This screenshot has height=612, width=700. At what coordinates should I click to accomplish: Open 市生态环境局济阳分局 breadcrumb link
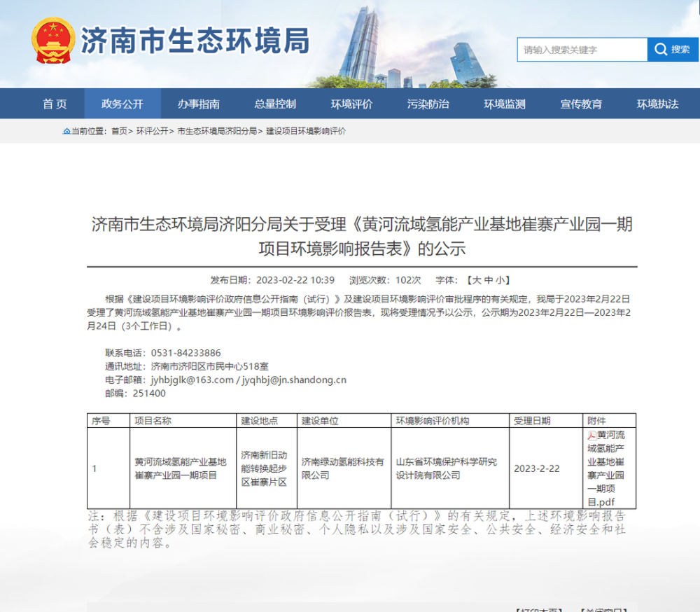click(x=217, y=132)
